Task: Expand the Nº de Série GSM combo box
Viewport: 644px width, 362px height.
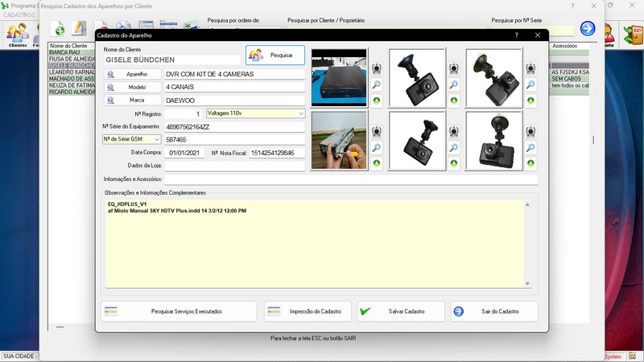Action: point(156,139)
